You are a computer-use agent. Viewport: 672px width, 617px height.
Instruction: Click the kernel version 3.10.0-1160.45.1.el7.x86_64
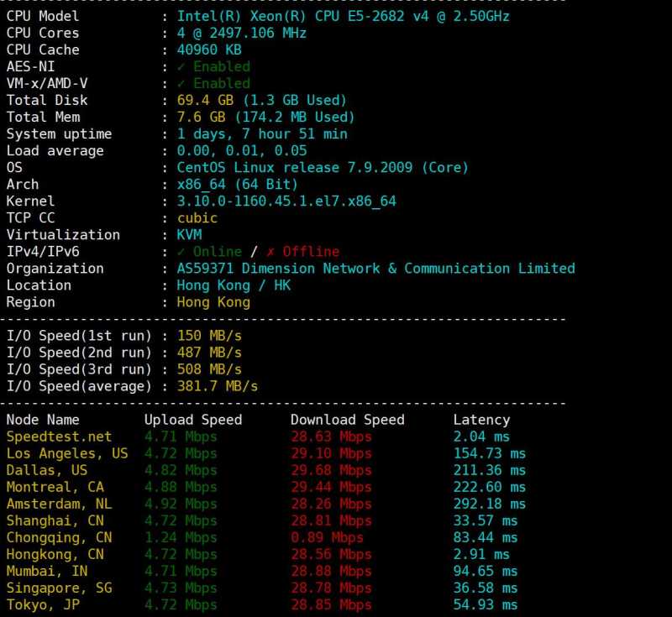click(286, 201)
